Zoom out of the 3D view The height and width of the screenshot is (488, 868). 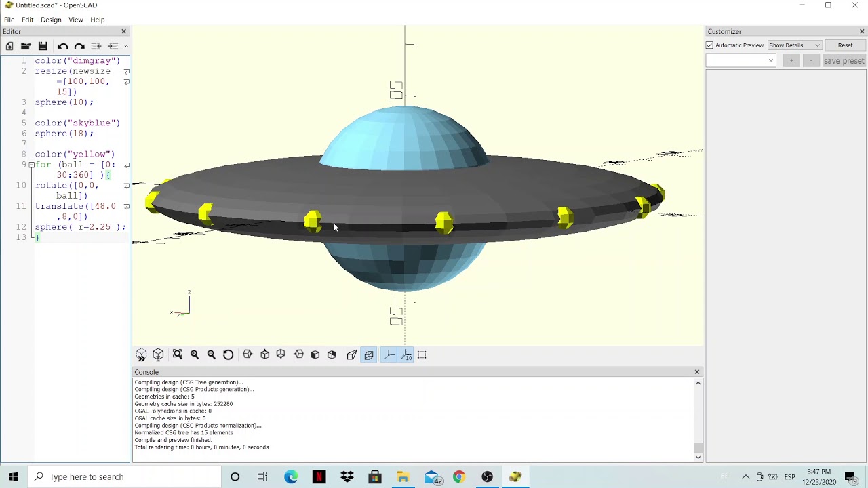point(212,355)
